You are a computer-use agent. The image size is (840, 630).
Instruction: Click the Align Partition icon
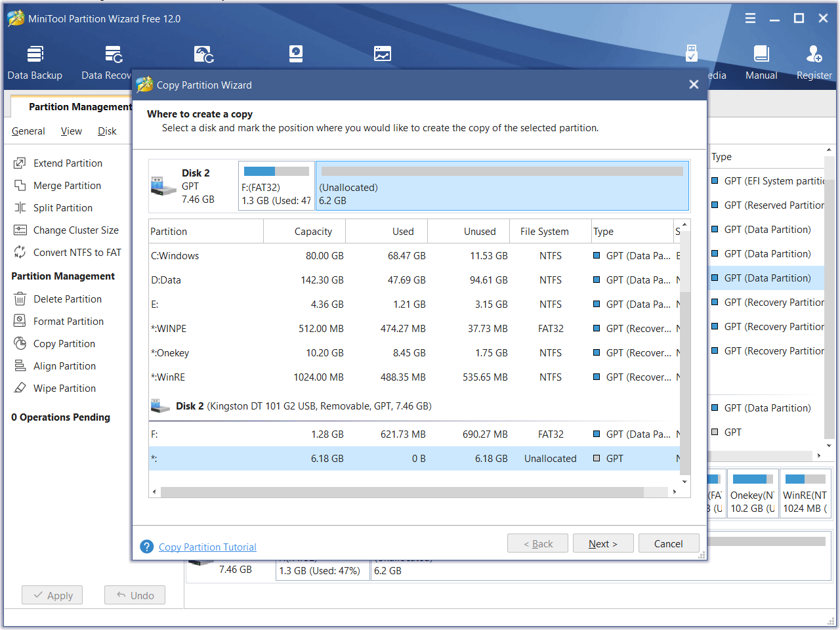point(20,366)
